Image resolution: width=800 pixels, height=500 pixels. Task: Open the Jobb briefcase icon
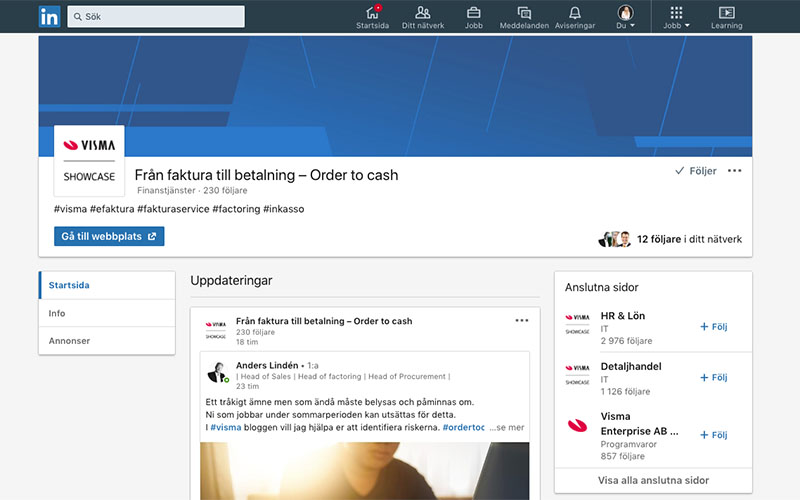(473, 17)
